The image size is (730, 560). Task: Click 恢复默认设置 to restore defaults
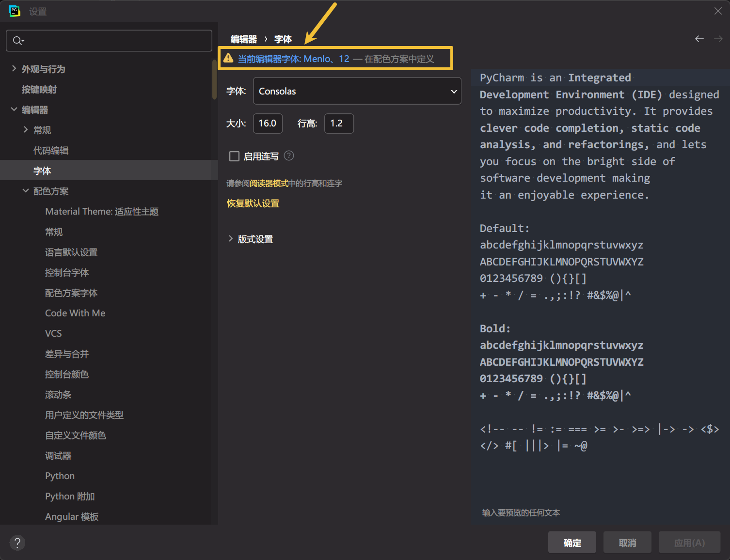[253, 203]
